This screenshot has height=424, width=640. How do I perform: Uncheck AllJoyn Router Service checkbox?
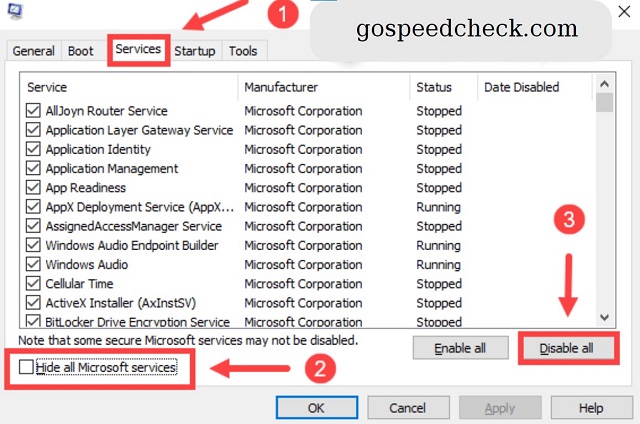(33, 111)
